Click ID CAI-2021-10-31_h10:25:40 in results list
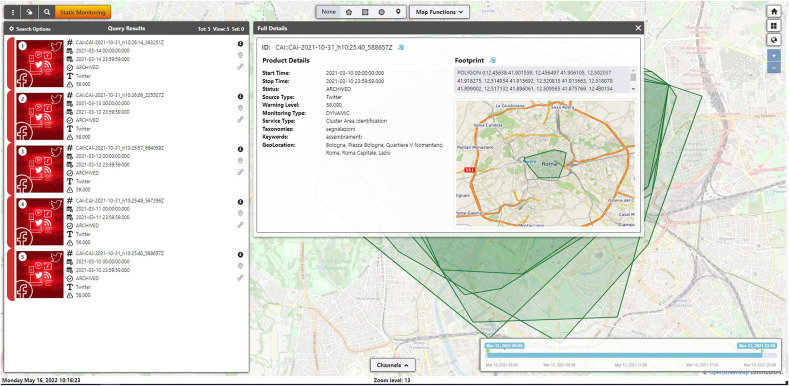This screenshot has width=789, height=386. 120,253
